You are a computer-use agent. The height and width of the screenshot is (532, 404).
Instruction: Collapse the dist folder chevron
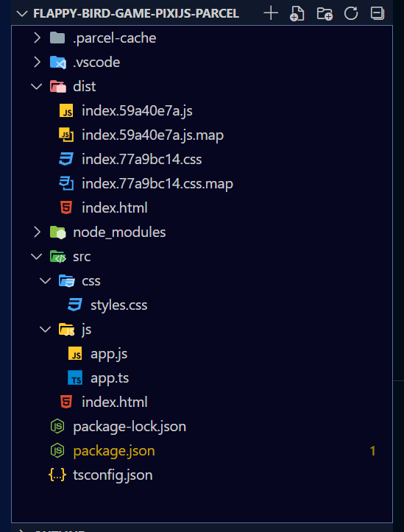[36, 87]
